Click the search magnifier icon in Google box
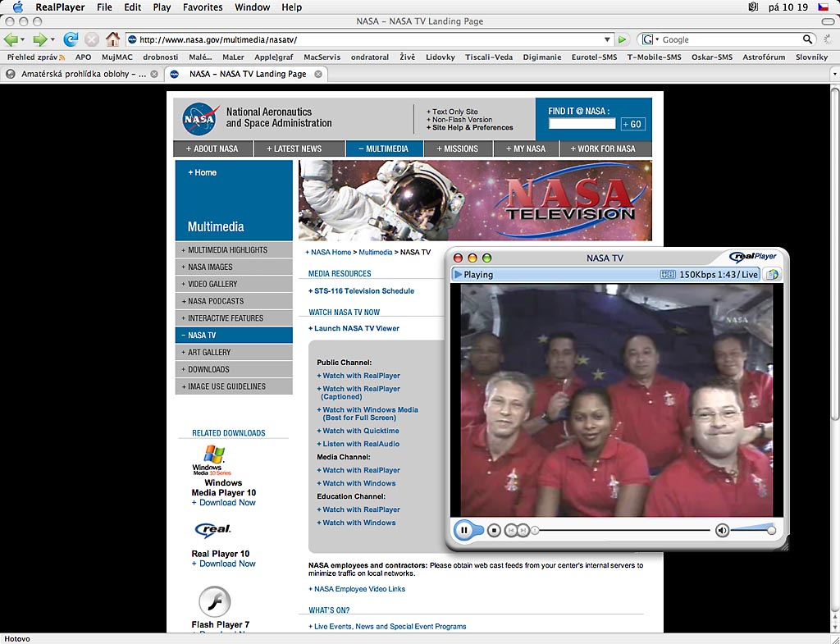Viewport: 840px width, 644px height. (x=807, y=39)
